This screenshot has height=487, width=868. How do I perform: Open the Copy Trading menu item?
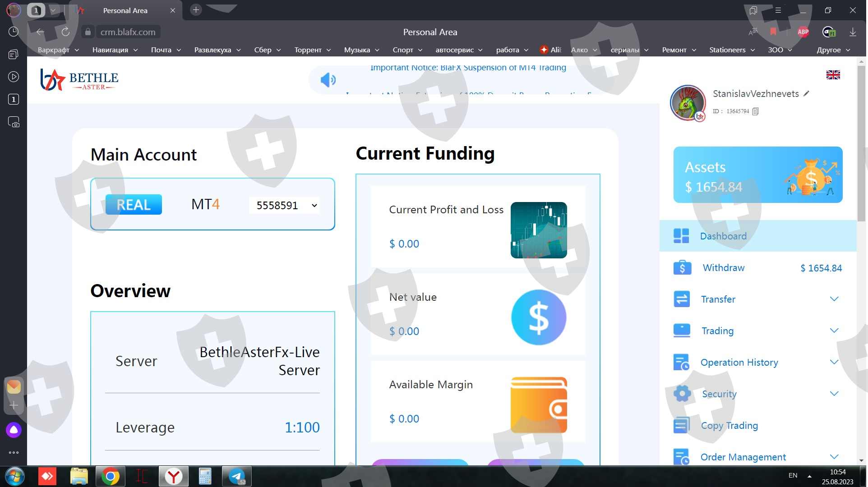pos(729,425)
